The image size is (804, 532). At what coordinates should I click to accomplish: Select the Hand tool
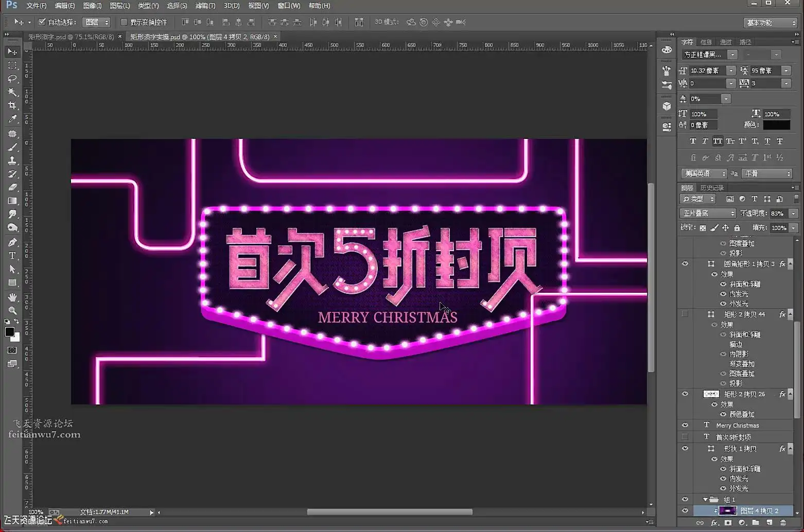pyautogui.click(x=12, y=297)
